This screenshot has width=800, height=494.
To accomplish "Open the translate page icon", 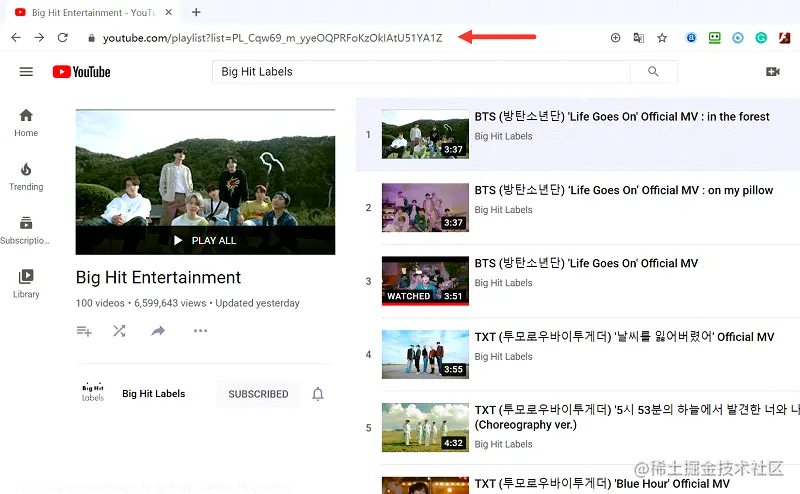I will [x=638, y=38].
